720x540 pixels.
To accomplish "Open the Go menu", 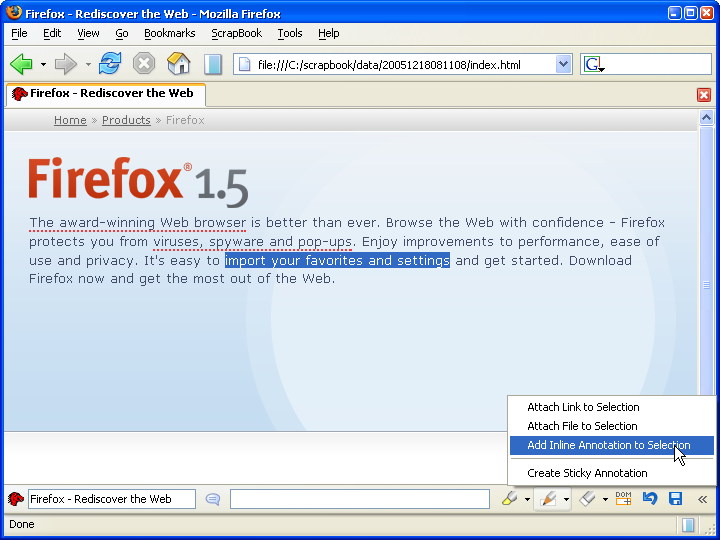I will 122,33.
